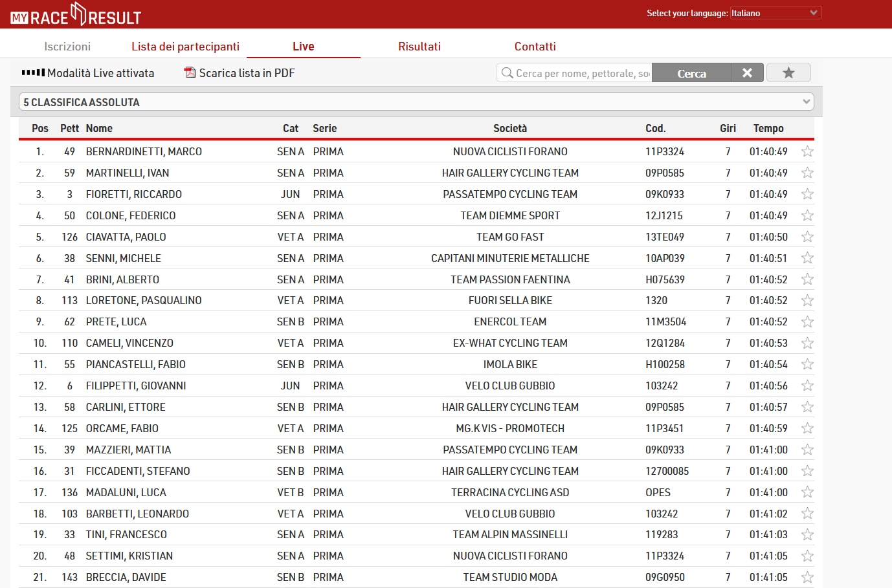Star BRECCIA, DAVIDE as favorite

[x=807, y=577]
